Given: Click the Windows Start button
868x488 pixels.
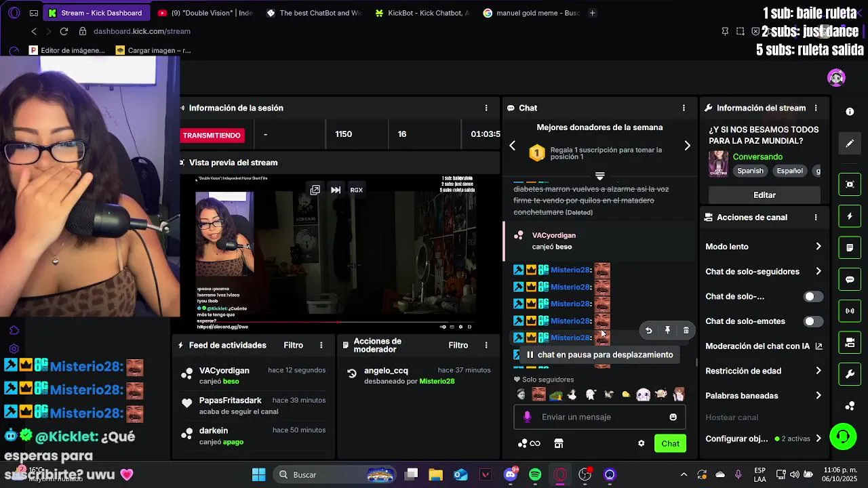Looking at the screenshot, I should pos(258,475).
